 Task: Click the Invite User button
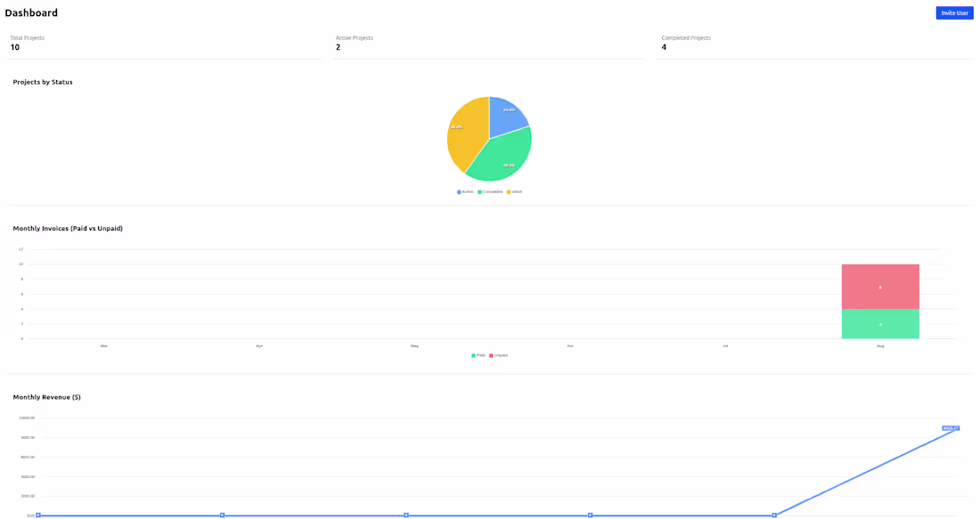point(954,12)
